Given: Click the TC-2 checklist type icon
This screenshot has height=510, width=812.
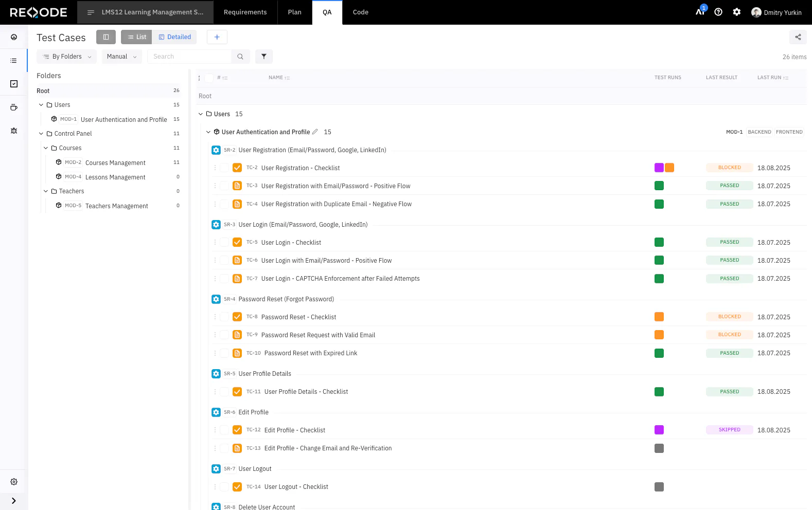Looking at the screenshot, I should coord(237,168).
